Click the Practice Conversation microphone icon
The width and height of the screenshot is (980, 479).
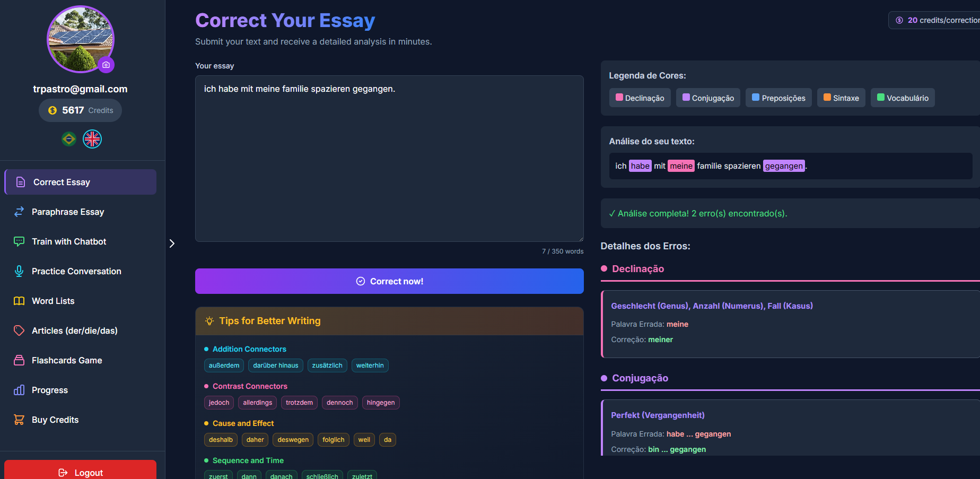coord(19,271)
